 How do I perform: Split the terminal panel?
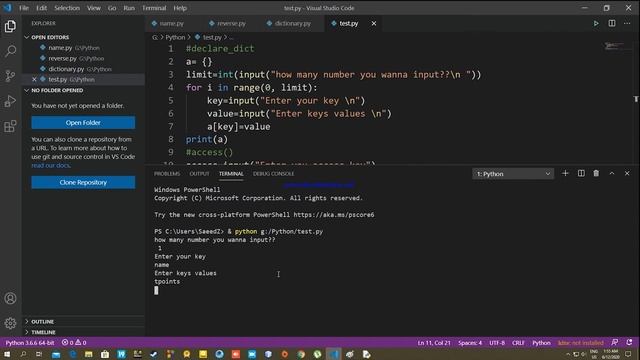coord(581,173)
